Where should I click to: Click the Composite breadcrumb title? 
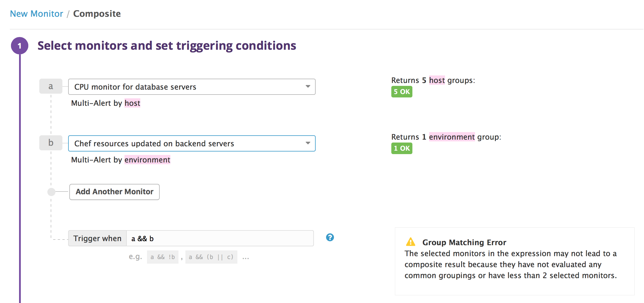[x=97, y=14]
